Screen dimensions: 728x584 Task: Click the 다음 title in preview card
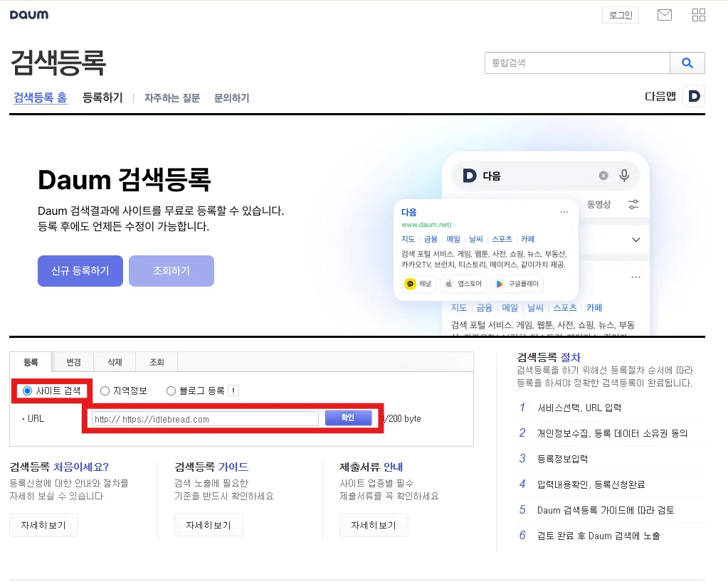409,212
